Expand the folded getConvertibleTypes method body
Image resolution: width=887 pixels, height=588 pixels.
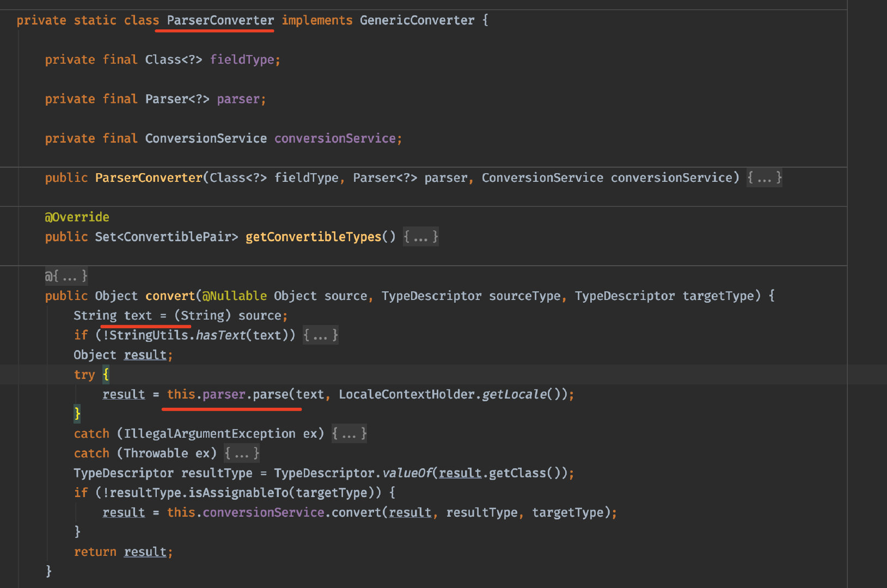click(x=420, y=237)
